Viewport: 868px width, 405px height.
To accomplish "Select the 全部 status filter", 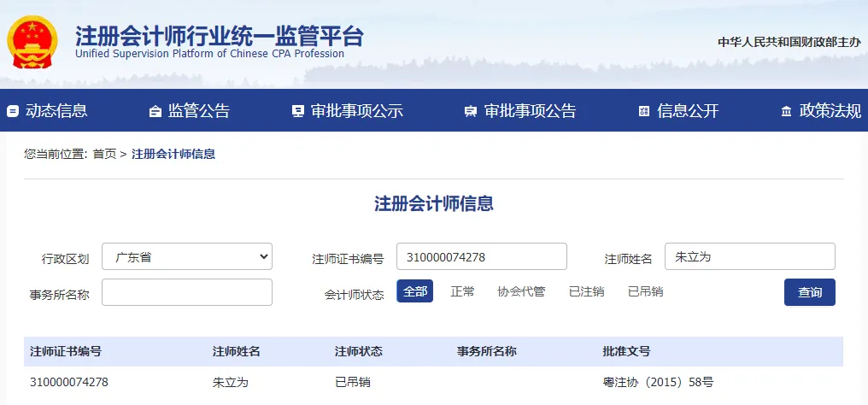I will click(x=414, y=291).
